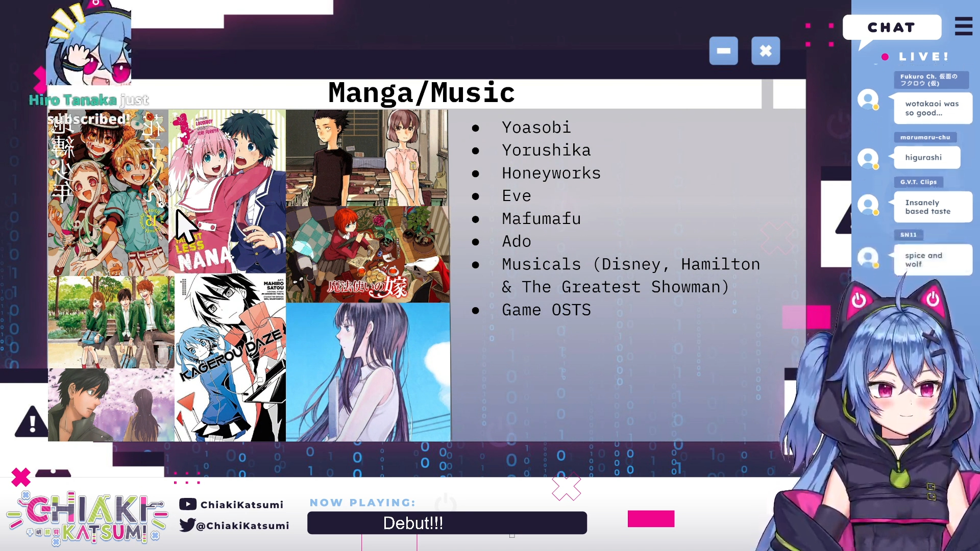The height and width of the screenshot is (551, 980).
Task: Click the 'Ado' bullet text
Action: 517,241
